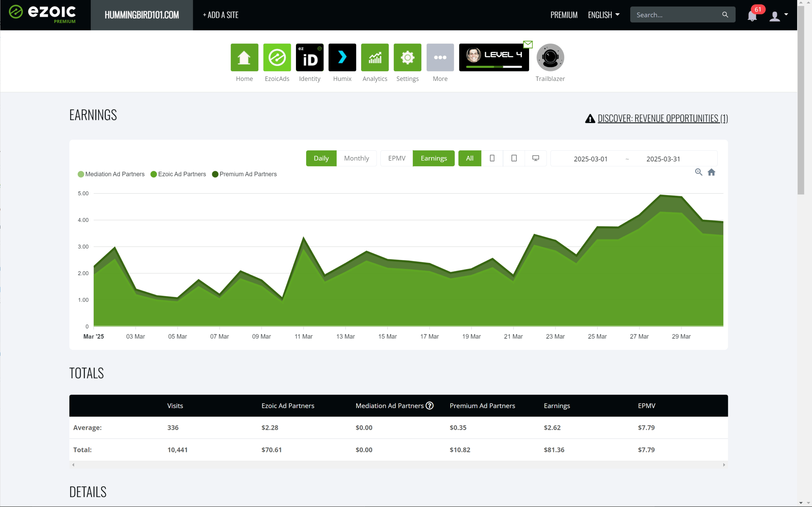Screen dimensions: 812x507
Task: Open the Home dashboard icon
Action: [x=244, y=57]
